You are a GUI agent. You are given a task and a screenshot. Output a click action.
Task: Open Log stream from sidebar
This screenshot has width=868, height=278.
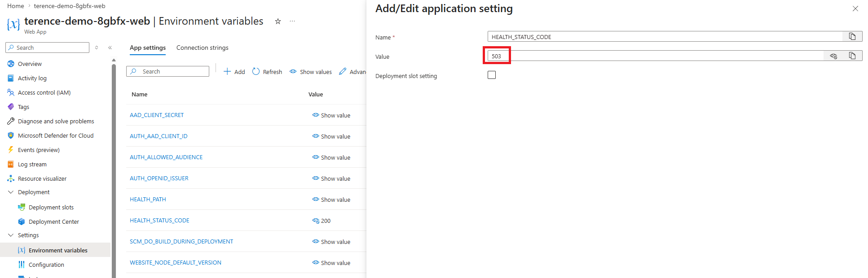32,164
